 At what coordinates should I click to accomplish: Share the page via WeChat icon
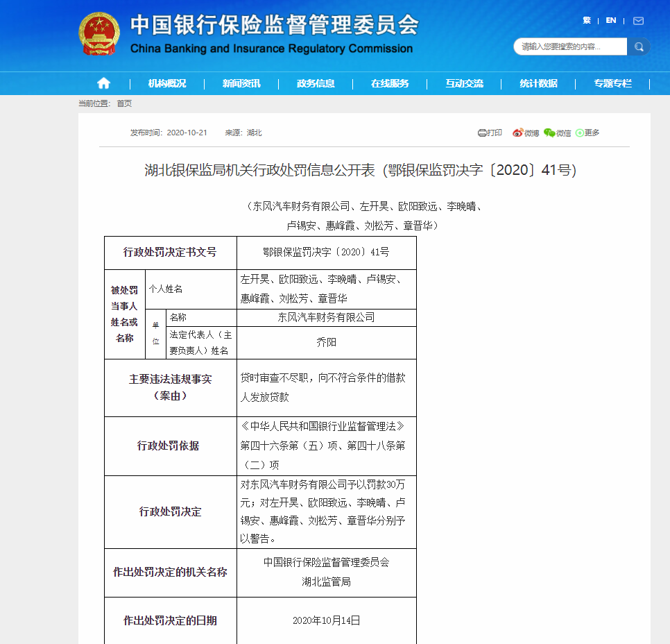click(549, 133)
